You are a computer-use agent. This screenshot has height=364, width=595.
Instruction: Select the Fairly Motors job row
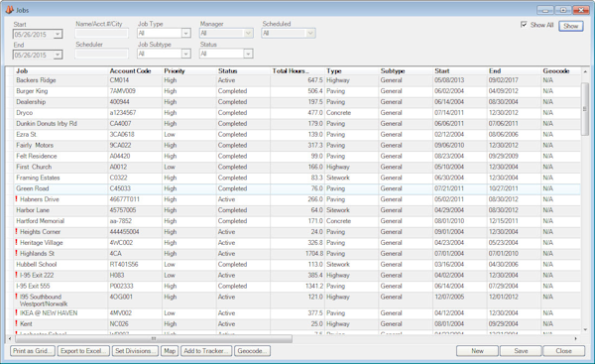[x=297, y=145]
